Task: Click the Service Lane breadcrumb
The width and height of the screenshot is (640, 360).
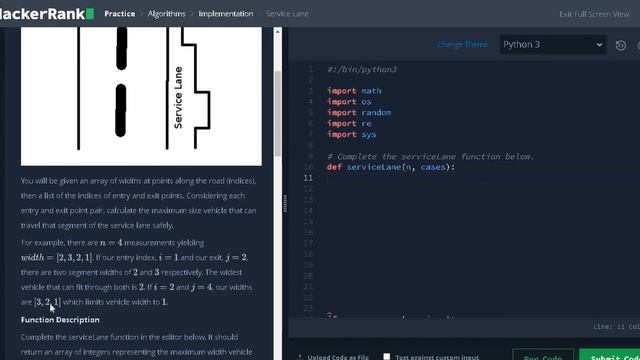Action: 287,13
